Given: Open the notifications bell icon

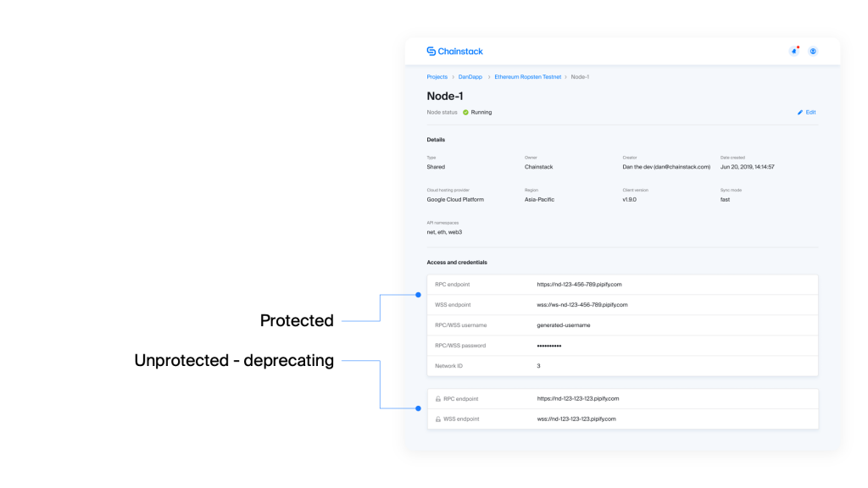Looking at the screenshot, I should (x=793, y=51).
